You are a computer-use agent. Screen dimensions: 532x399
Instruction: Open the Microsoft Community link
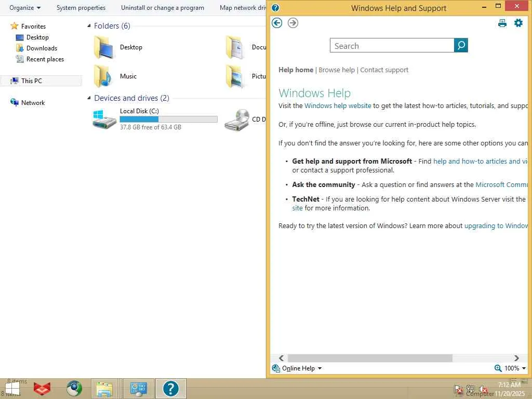coord(502,185)
